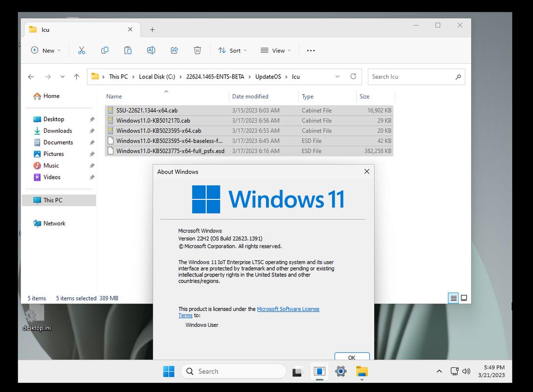Switch to Details view layout icon
The height and width of the screenshot is (392, 533).
(453, 298)
